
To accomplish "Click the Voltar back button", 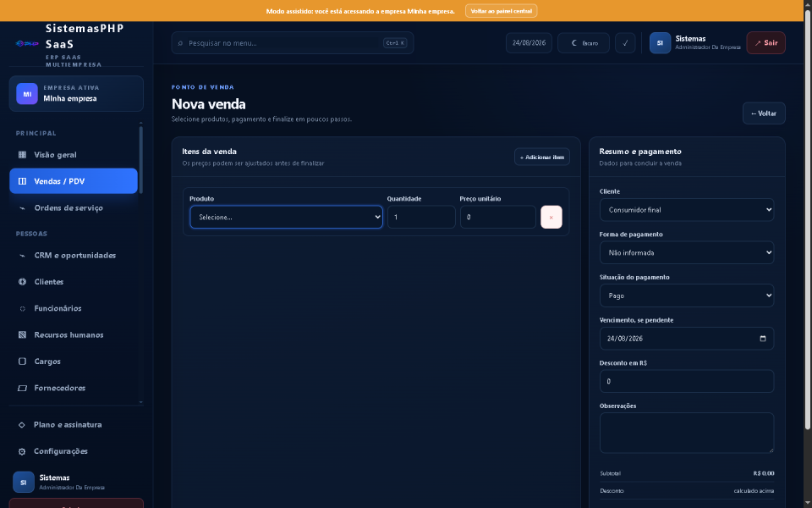I will point(764,113).
